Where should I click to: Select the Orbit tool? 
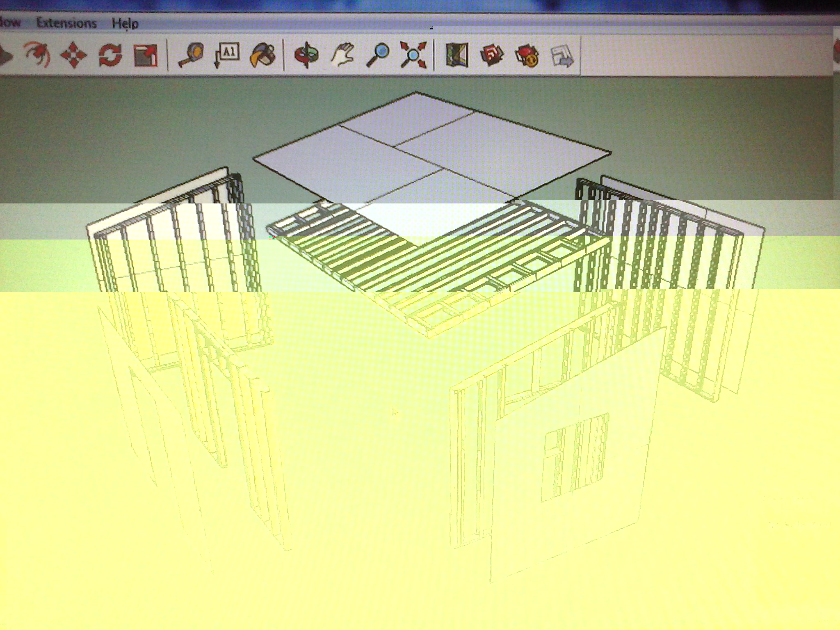pyautogui.click(x=306, y=55)
